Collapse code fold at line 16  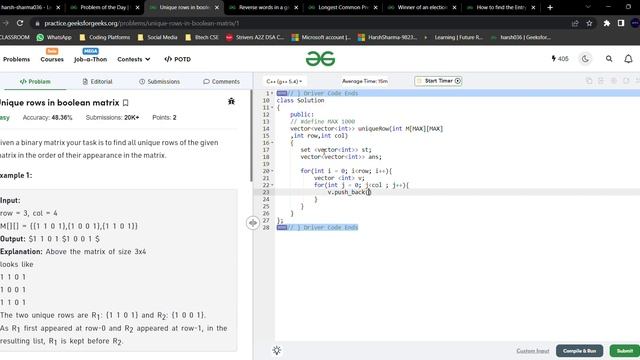coord(272,143)
